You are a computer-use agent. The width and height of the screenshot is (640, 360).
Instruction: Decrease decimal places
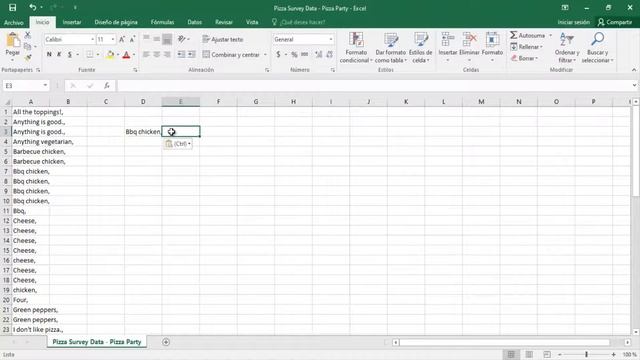point(329,54)
